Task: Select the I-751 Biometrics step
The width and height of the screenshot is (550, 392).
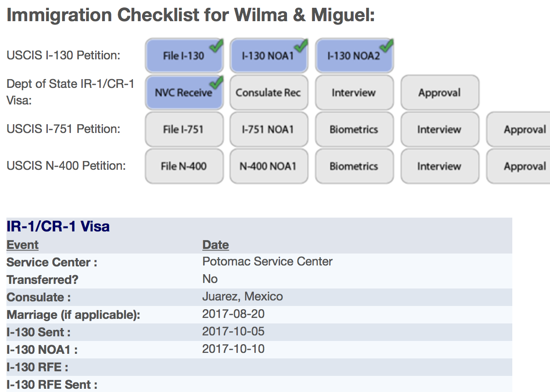Action: pyautogui.click(x=354, y=129)
